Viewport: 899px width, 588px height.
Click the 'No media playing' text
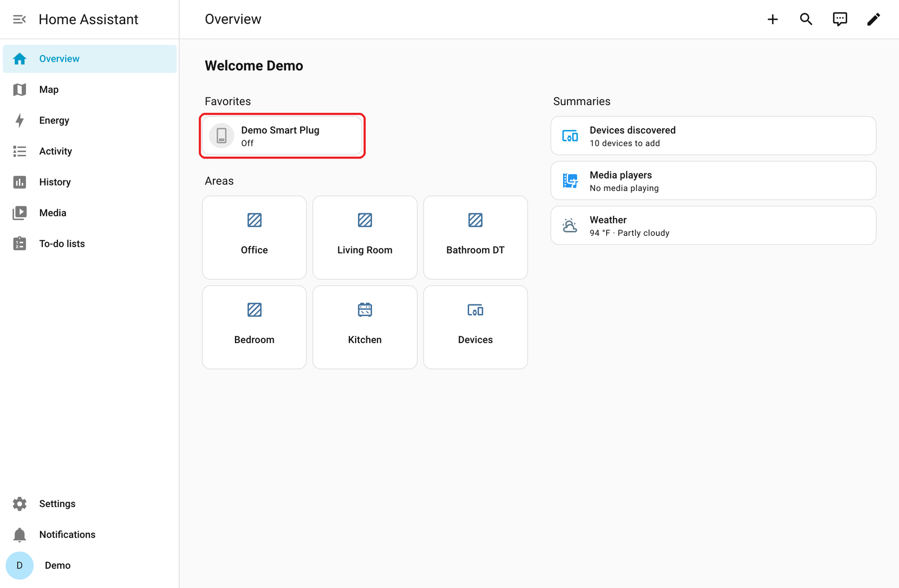[624, 189]
